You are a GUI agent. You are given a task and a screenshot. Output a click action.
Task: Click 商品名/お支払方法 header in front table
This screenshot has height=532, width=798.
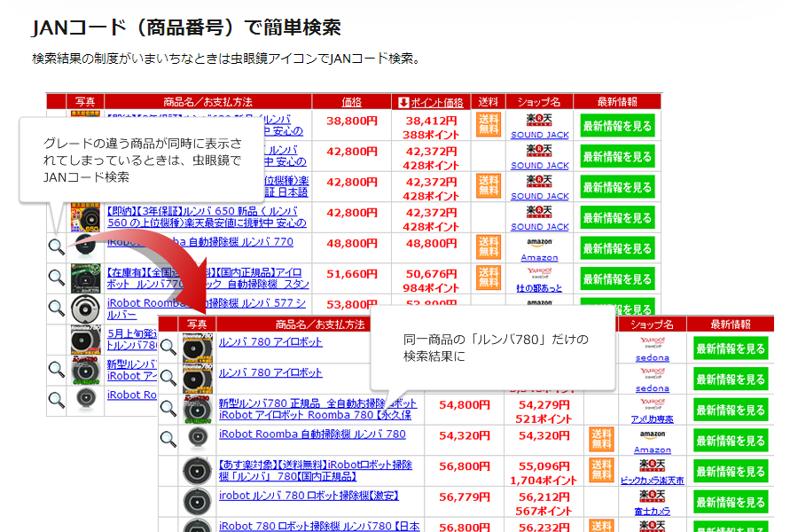pyautogui.click(x=320, y=325)
